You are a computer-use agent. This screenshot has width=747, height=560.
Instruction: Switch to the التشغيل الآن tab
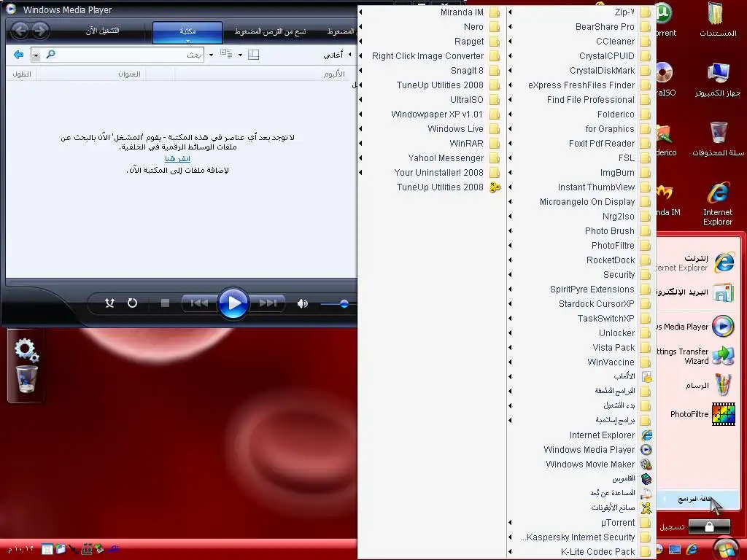(102, 31)
